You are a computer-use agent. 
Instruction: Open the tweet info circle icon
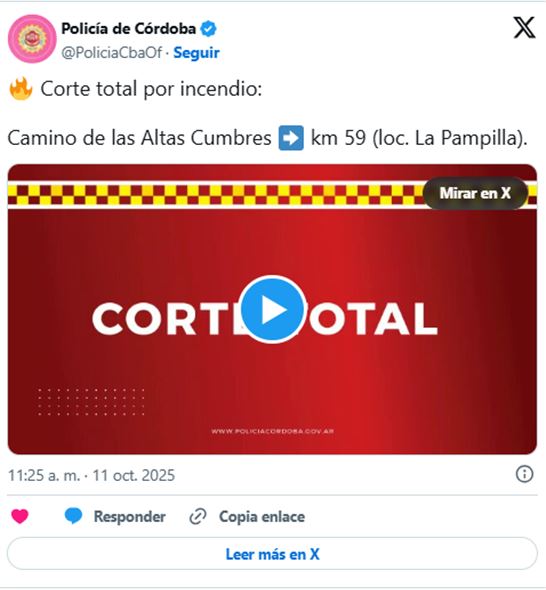(524, 474)
